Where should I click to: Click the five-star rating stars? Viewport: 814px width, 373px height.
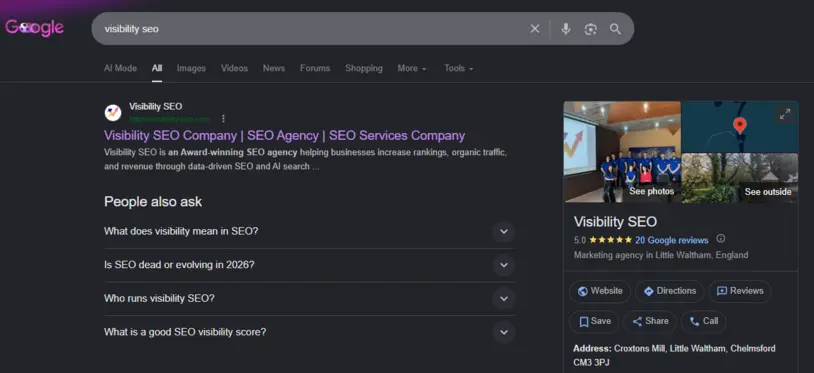tap(610, 240)
